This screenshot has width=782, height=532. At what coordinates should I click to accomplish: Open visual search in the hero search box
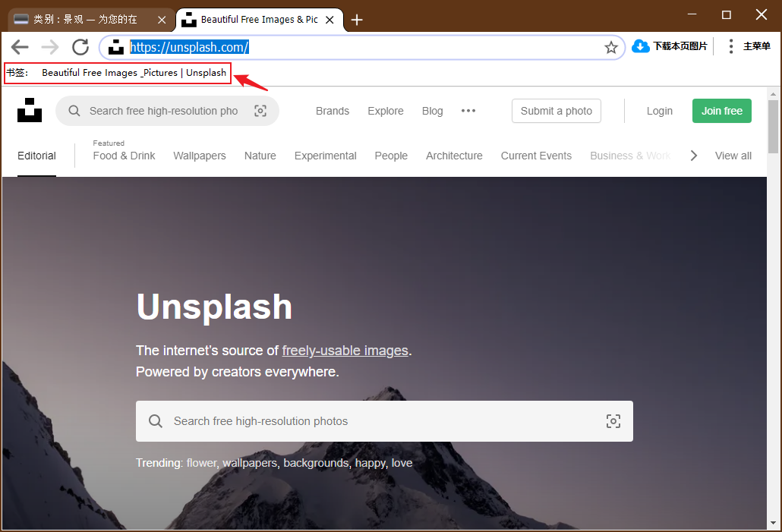(613, 421)
